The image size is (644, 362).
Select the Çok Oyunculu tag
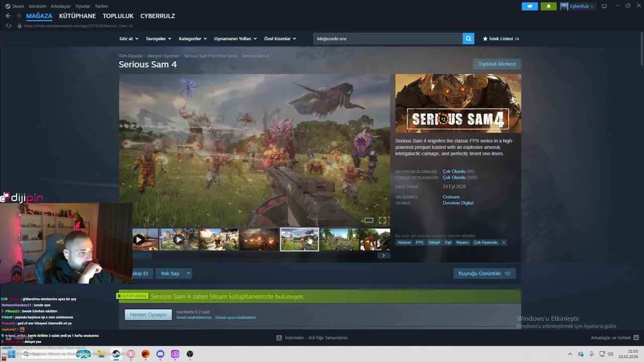pyautogui.click(x=486, y=242)
